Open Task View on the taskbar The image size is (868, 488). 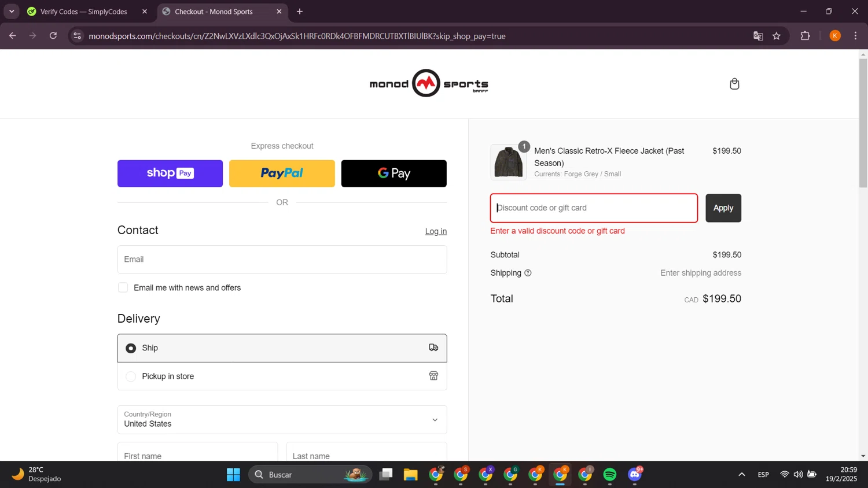(386, 475)
